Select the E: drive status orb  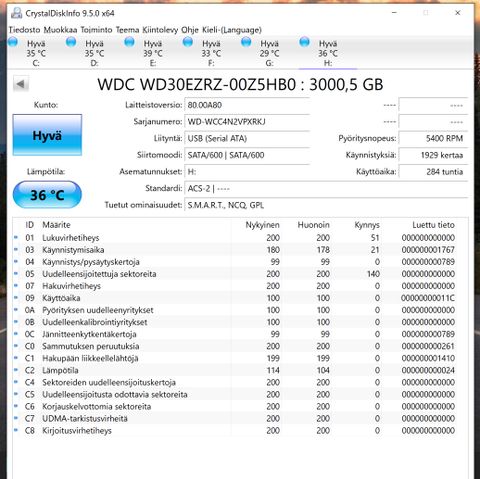(x=129, y=42)
